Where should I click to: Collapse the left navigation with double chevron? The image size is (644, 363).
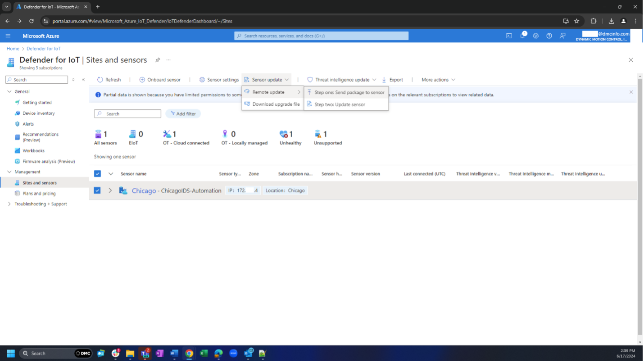point(83,80)
